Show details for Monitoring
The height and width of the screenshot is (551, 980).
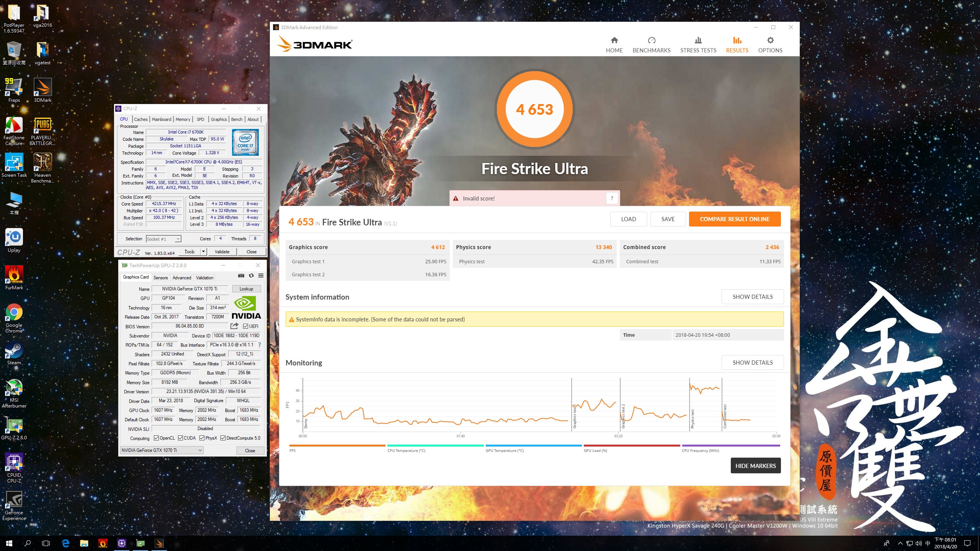pyautogui.click(x=752, y=362)
